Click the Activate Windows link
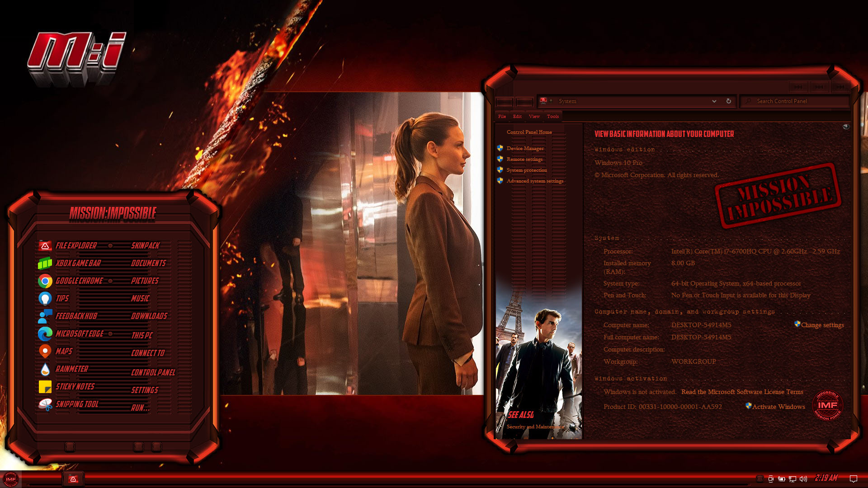 coord(778,407)
